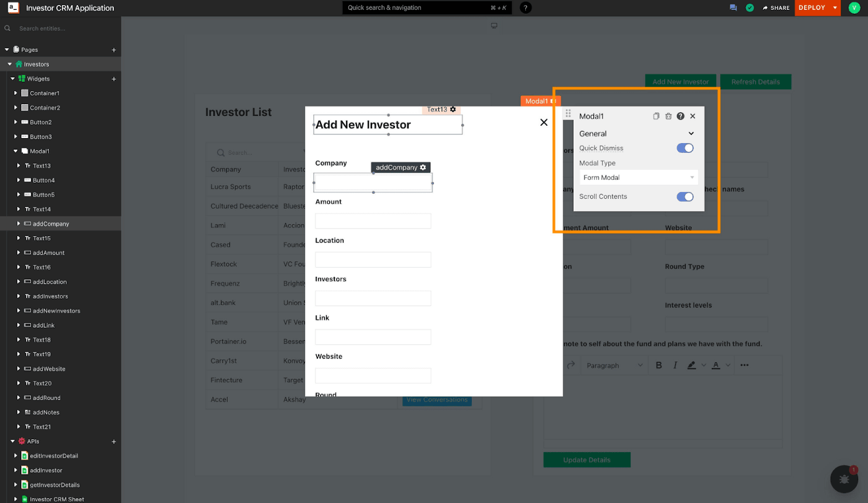Open help for the Modal1 property pane

681,116
